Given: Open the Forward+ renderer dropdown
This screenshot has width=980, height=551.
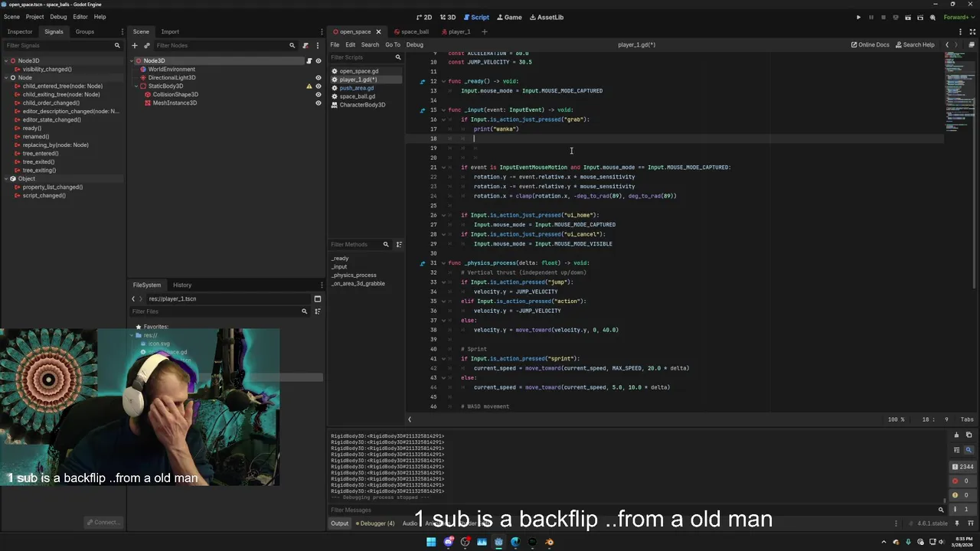Looking at the screenshot, I should click(x=959, y=17).
